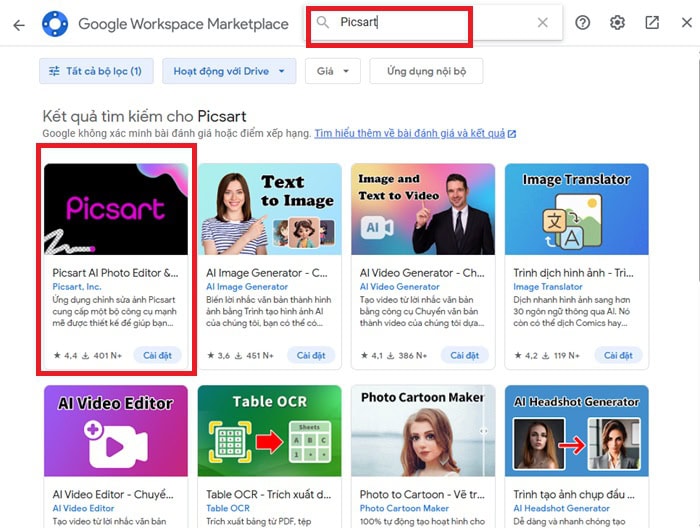Viewport: 700px width, 528px height.
Task: Open the AI Headshot Generator thumbnail
Action: (577, 431)
